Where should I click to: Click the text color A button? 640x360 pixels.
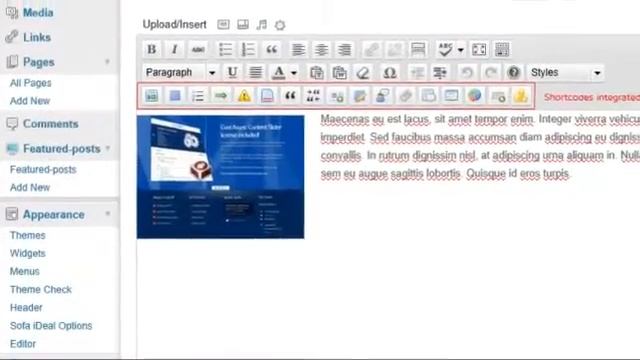pyautogui.click(x=279, y=72)
